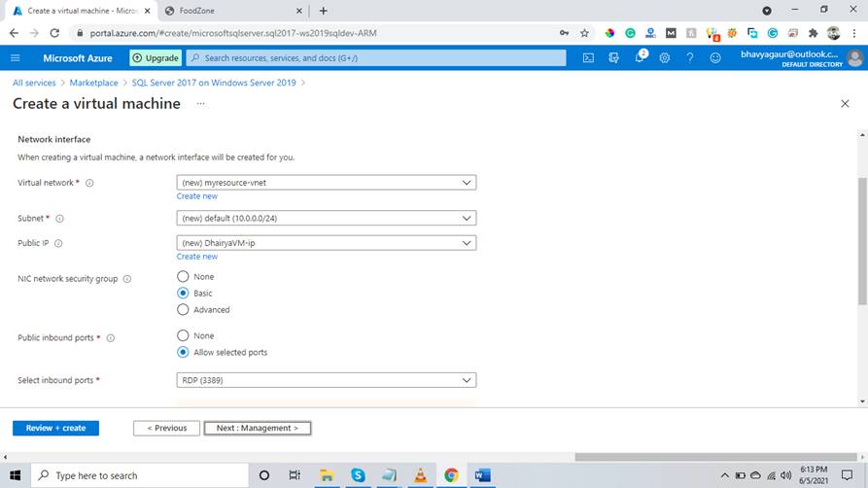Reload the page in Chrome
Viewport: 868px width, 488px height.
[x=54, y=33]
